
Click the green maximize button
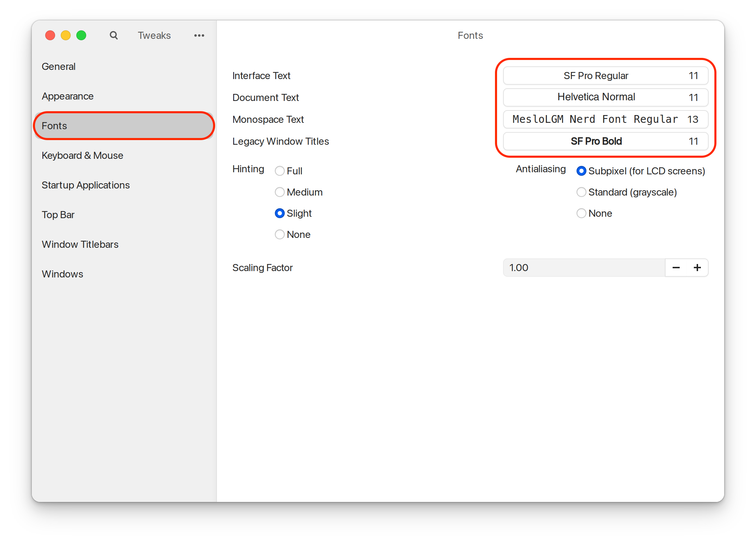click(81, 35)
